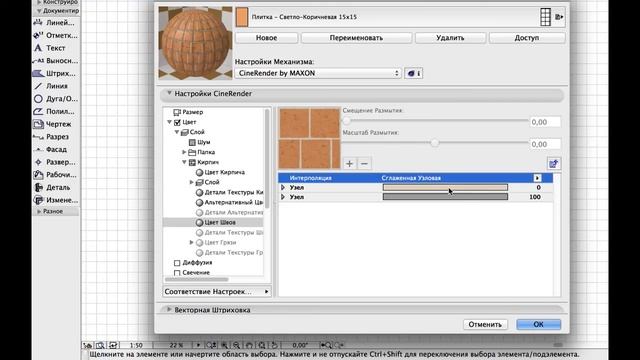Click the minus button under the texture preview
Image resolution: width=640 pixels, height=360 pixels.
(364, 164)
